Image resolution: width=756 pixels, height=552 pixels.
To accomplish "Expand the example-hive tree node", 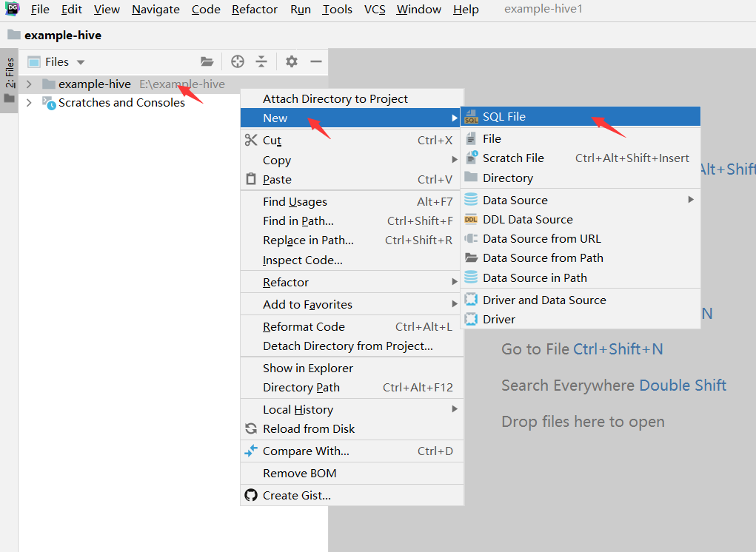I will (x=29, y=84).
